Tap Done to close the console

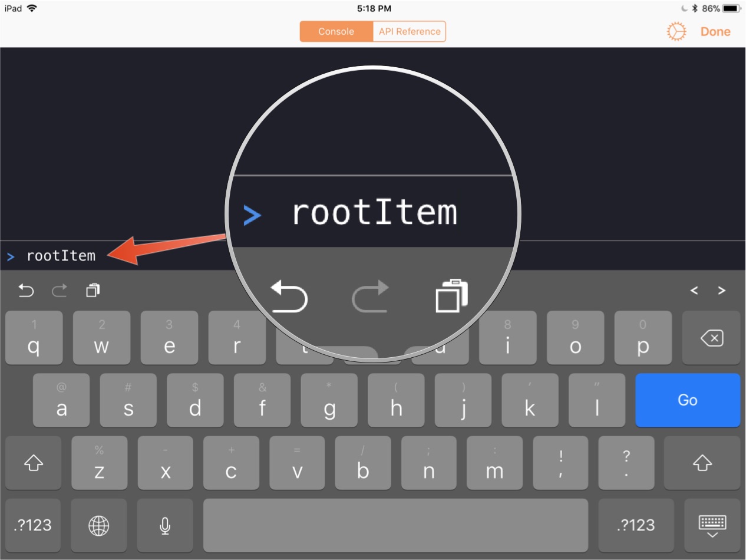tap(715, 32)
